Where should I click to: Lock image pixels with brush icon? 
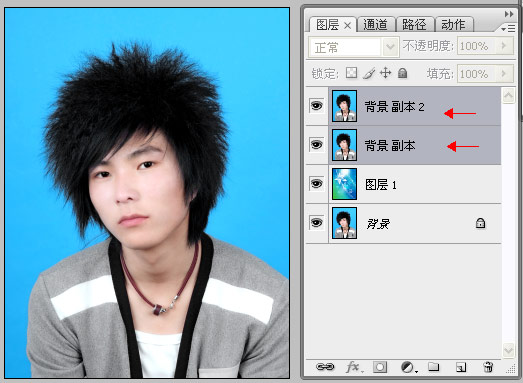[369, 73]
